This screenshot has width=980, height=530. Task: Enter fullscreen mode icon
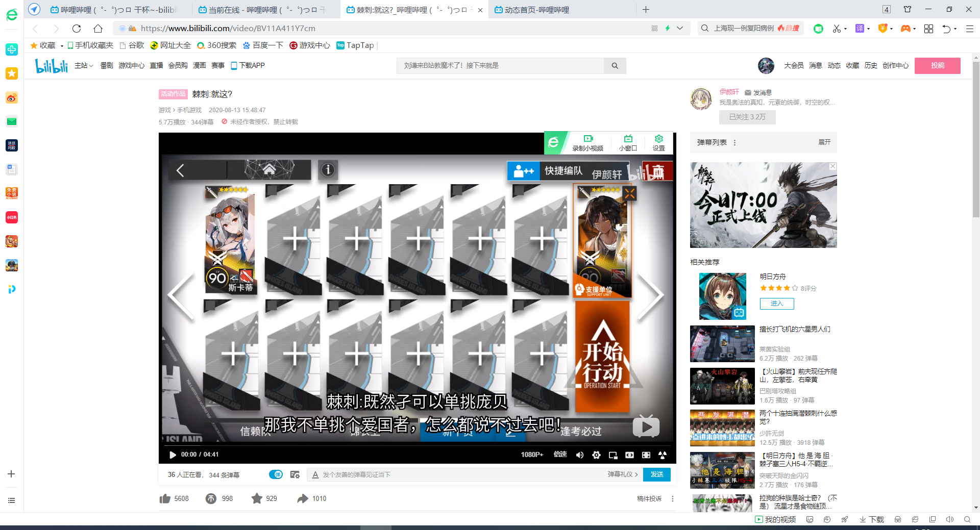coord(646,455)
